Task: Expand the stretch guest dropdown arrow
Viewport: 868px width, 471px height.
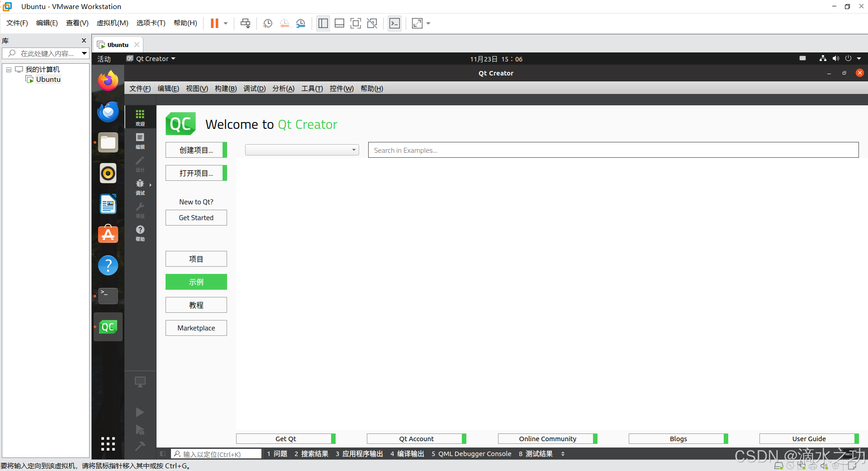Action: click(x=428, y=23)
